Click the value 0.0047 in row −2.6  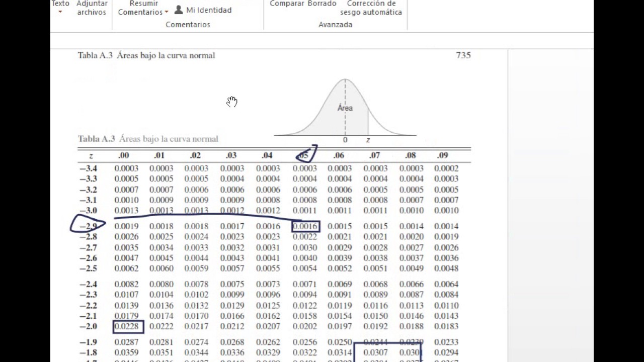point(127,258)
